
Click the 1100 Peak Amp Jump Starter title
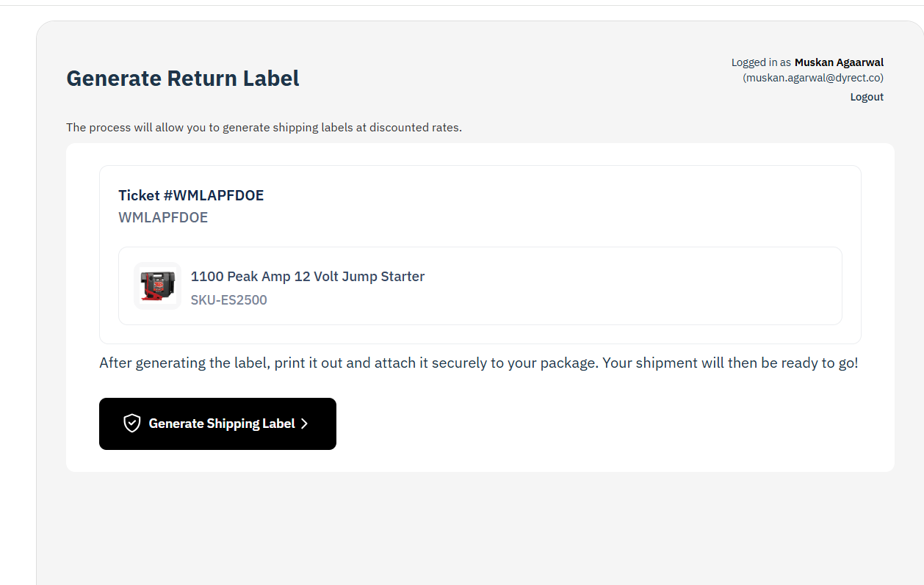point(307,277)
